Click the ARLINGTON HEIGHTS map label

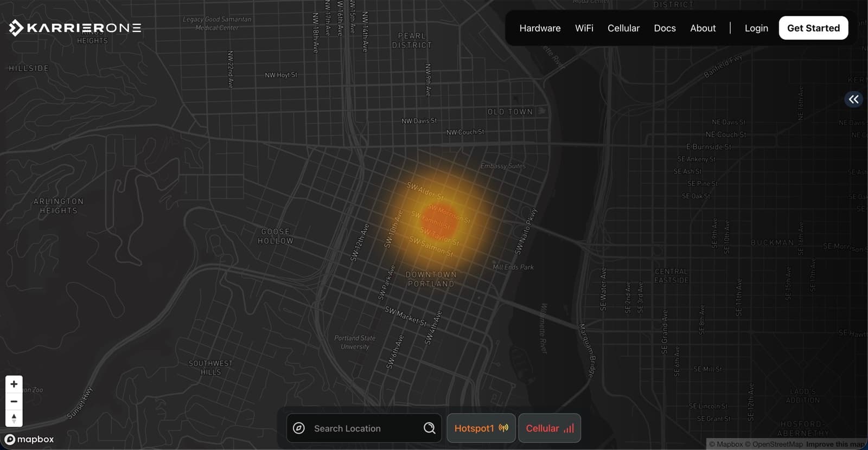tap(59, 206)
